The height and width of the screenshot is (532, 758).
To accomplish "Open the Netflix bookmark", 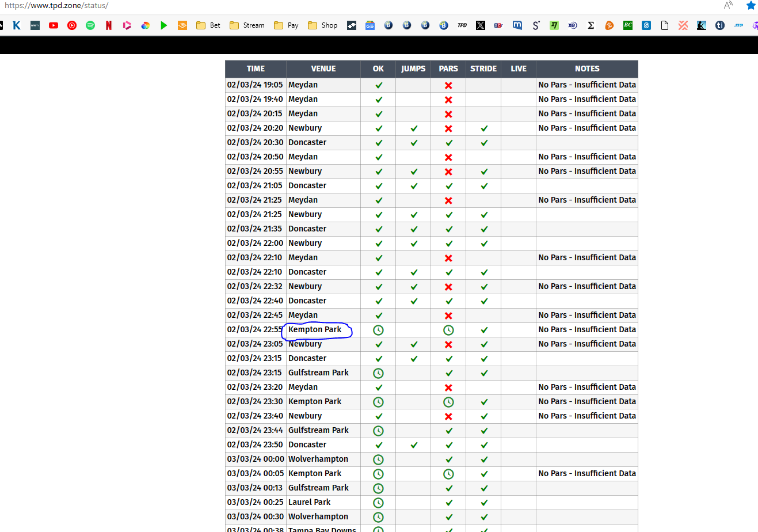I will pos(109,25).
